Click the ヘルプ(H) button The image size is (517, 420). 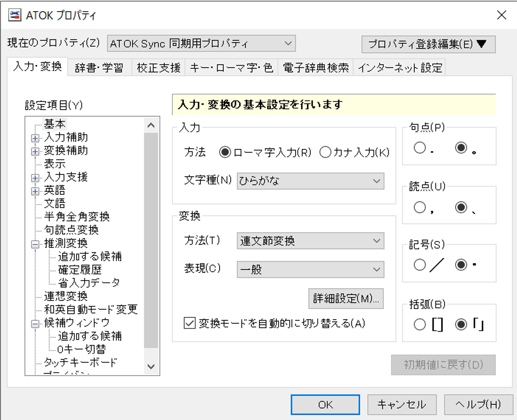[x=478, y=405]
